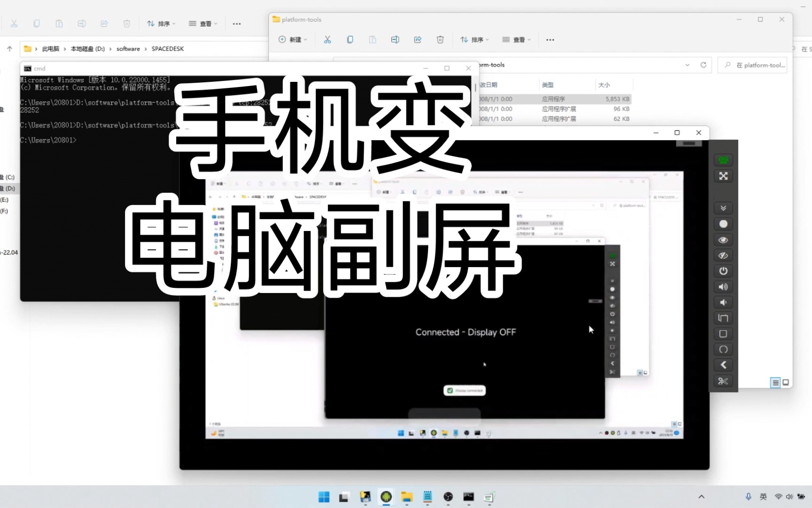Open File Explorer from the taskbar
The width and height of the screenshot is (812, 508).
(407, 497)
